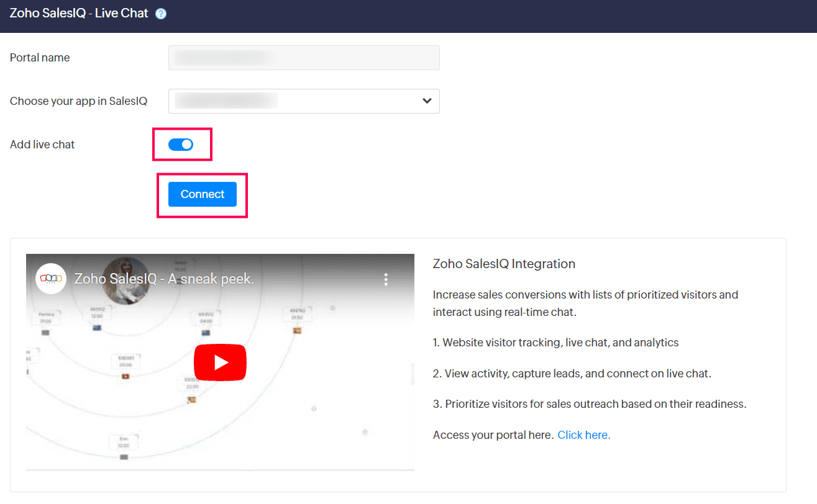Click the 'Portal name' label

(40, 58)
